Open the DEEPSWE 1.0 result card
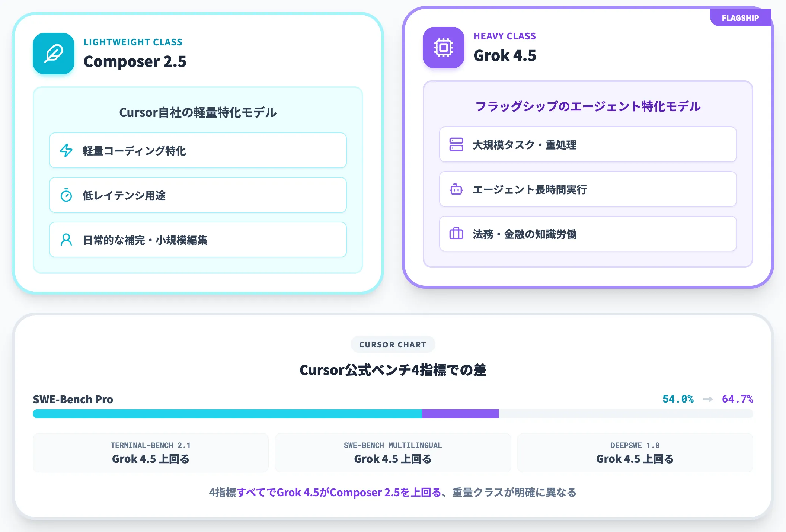This screenshot has width=786, height=532. coord(635,453)
